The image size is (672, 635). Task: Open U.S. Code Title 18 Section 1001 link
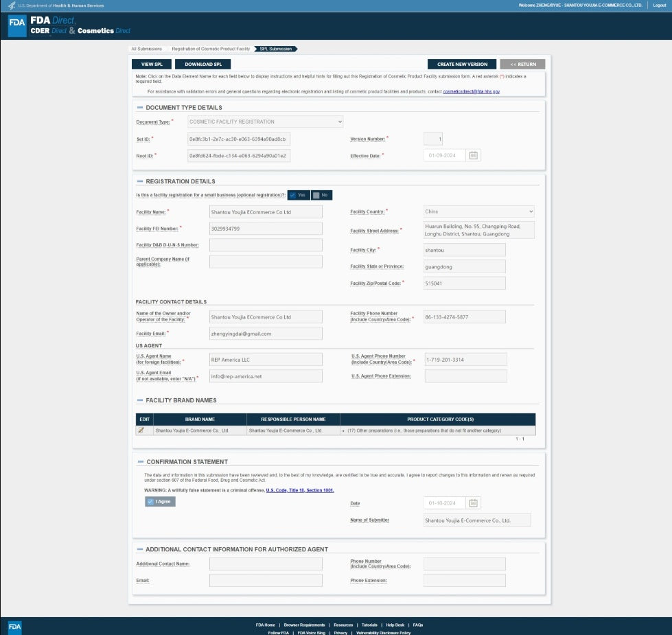click(299, 490)
